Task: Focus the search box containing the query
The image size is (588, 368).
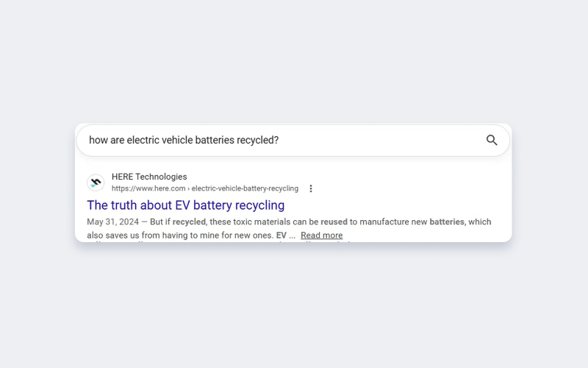Action: 293,140
